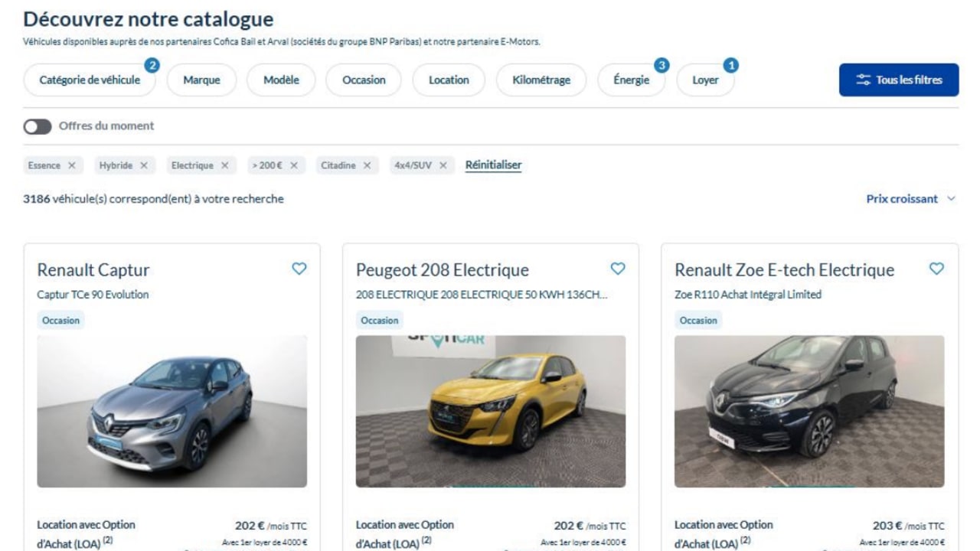The height and width of the screenshot is (551, 980).
Task: Remove the Essence filter tag
Action: coord(73,165)
